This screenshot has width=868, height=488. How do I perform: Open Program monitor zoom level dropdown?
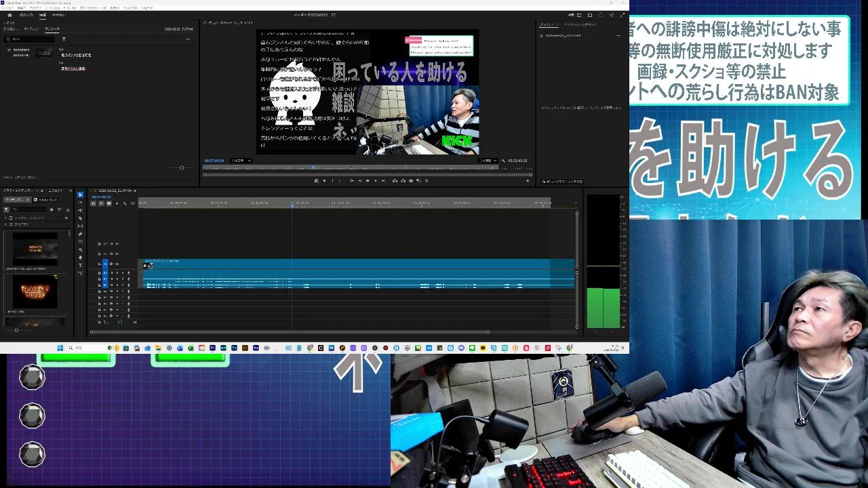(241, 161)
